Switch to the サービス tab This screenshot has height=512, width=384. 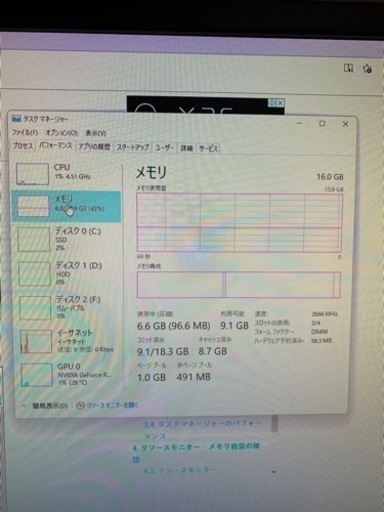(208, 148)
